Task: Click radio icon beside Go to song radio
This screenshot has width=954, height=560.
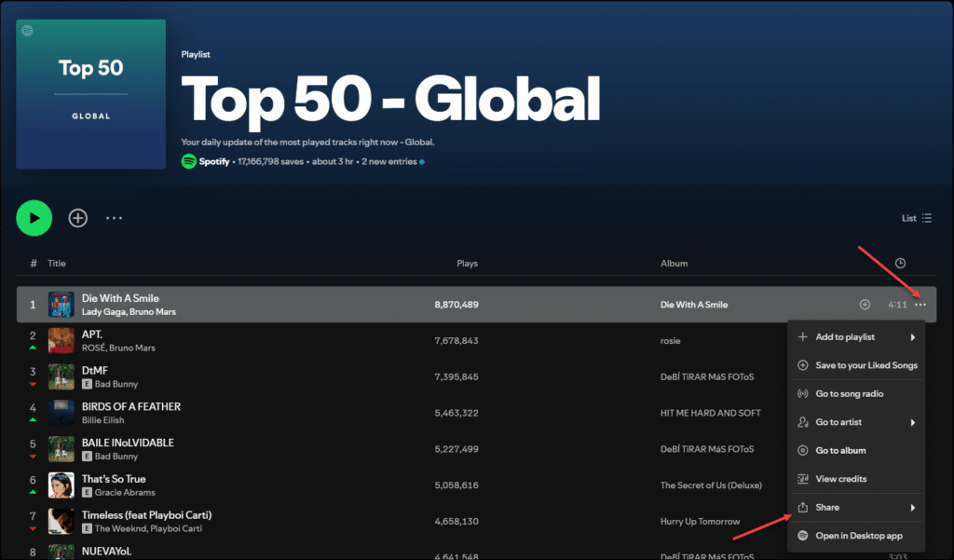Action: pos(803,394)
